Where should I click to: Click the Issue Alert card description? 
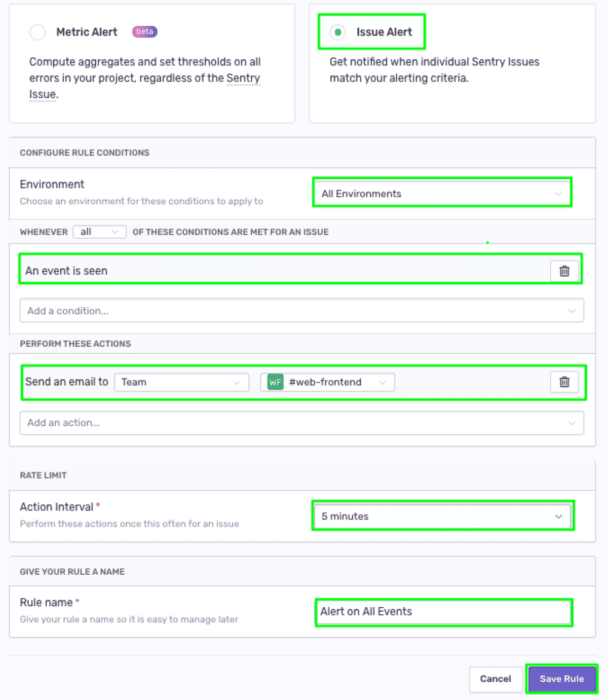(434, 70)
